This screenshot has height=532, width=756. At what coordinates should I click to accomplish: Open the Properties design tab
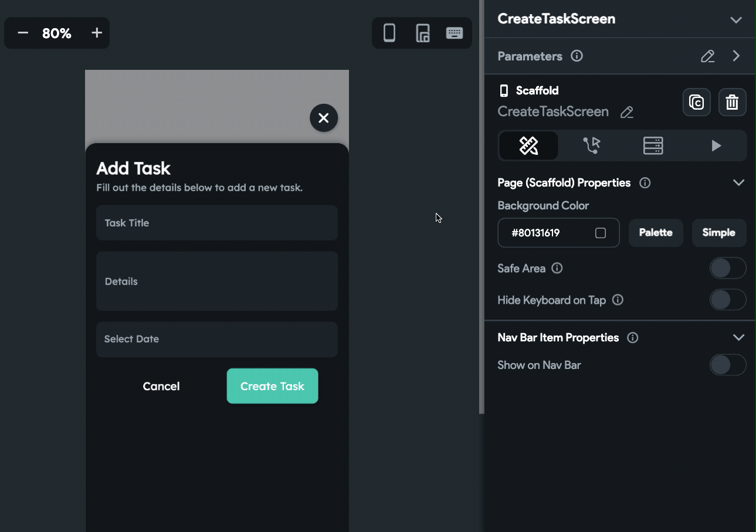pos(528,145)
